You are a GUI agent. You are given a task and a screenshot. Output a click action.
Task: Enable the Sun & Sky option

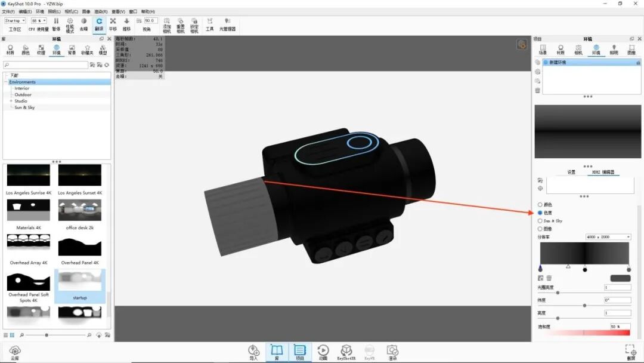pos(540,221)
